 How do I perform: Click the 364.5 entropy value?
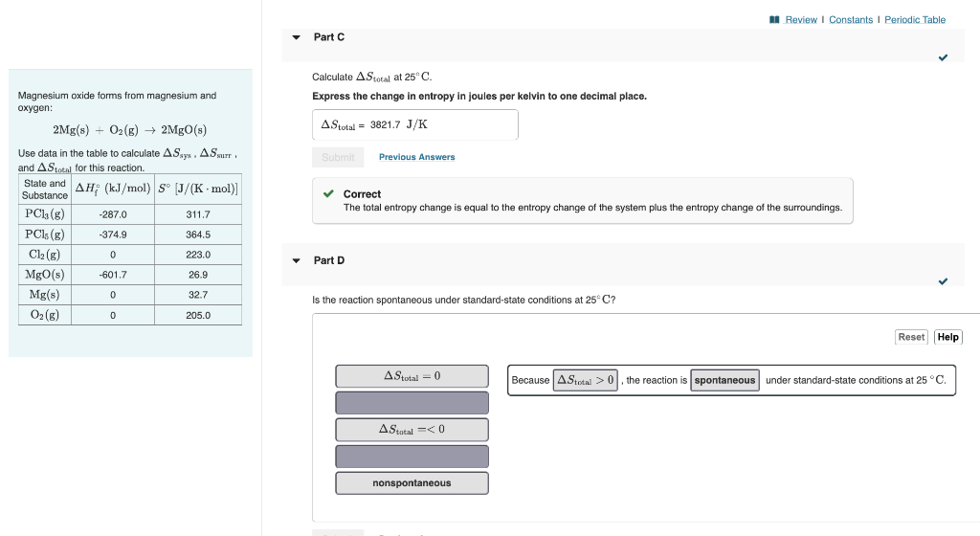198,234
